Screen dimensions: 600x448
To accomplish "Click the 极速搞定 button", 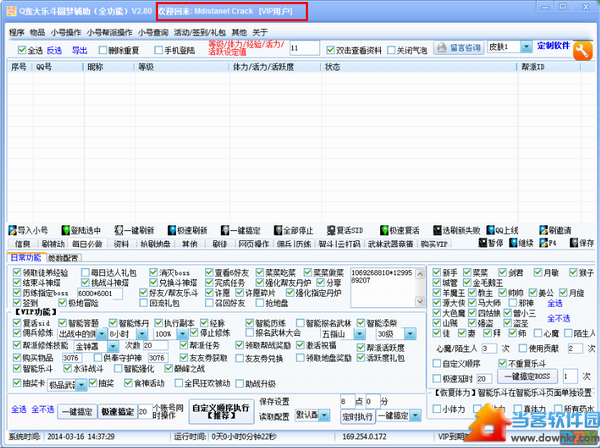I will (x=117, y=412).
